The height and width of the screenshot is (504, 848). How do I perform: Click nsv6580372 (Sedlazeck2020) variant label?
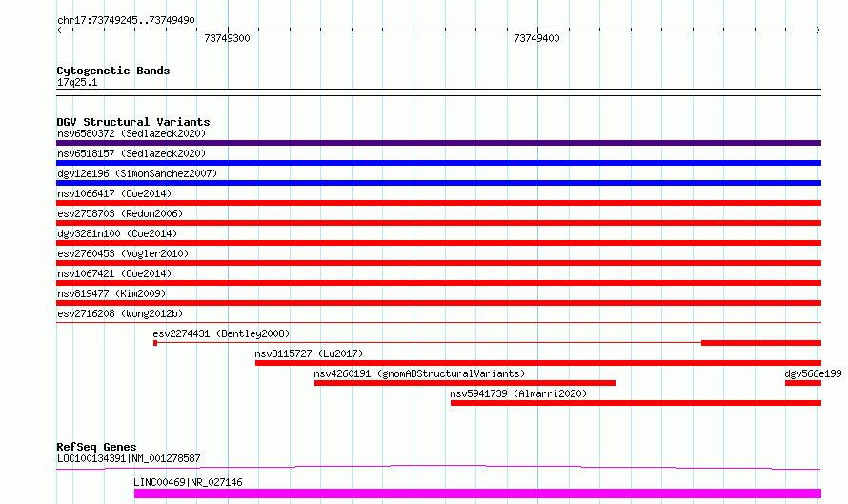131,133
